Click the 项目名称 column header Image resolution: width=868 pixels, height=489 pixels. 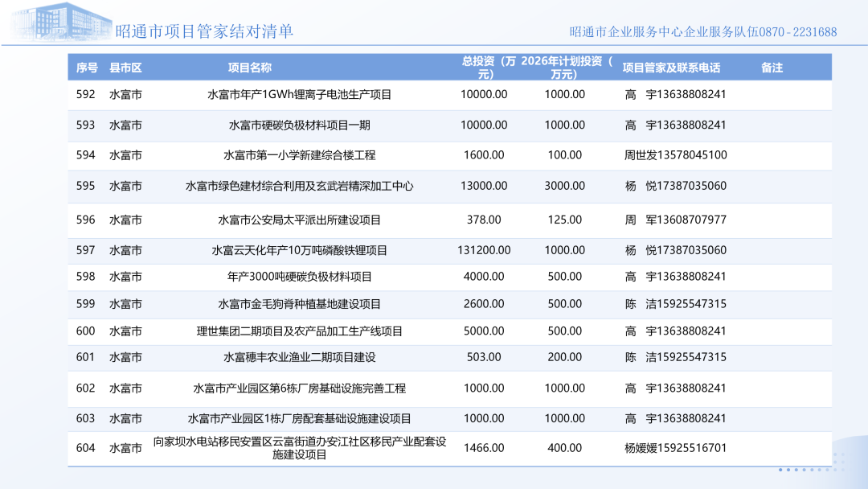[x=250, y=68]
